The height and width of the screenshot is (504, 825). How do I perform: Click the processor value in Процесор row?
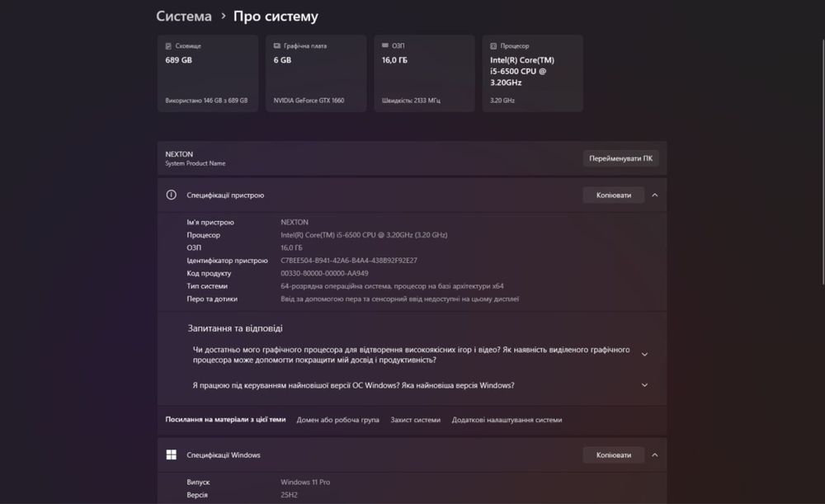coord(364,234)
